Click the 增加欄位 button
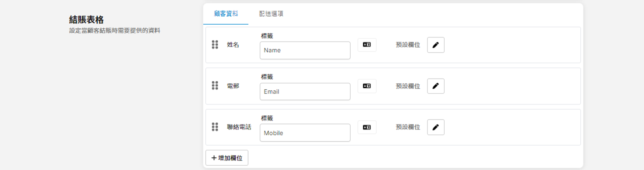Image resolution: width=644 pixels, height=170 pixels. 227,158
